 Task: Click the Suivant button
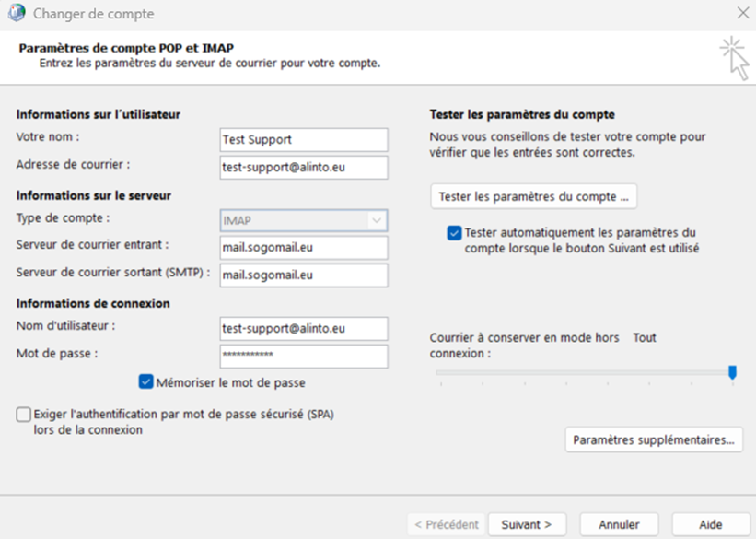pos(526,524)
